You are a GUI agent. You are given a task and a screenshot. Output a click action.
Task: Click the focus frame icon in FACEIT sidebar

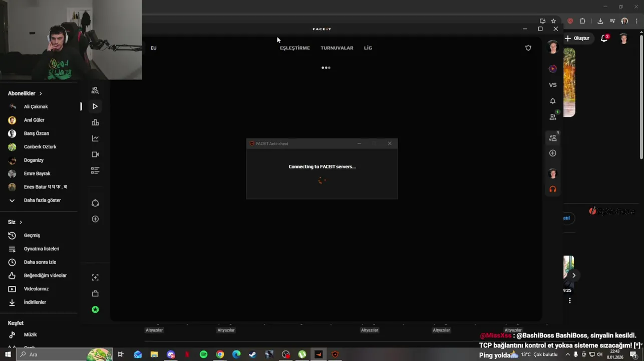[95, 277]
